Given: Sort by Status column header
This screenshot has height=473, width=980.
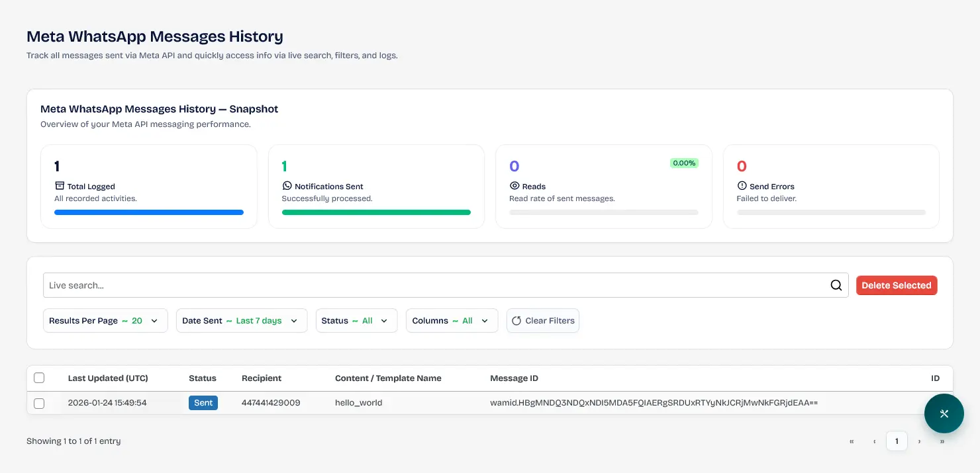Looking at the screenshot, I should click(x=203, y=378).
